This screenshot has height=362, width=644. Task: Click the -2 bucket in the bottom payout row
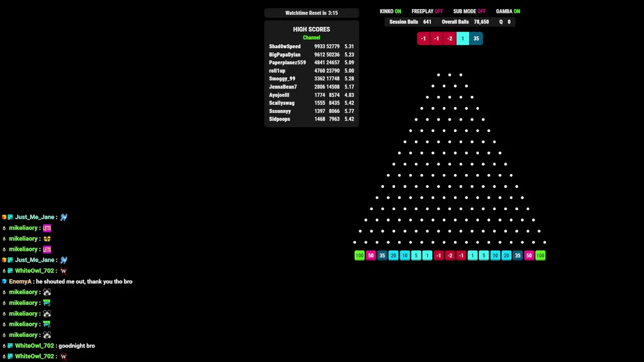pos(450,255)
